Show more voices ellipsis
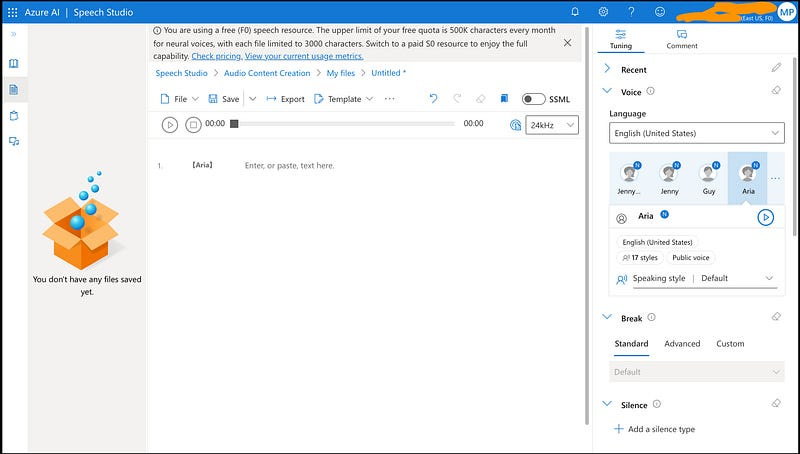The image size is (800, 454). point(776,179)
